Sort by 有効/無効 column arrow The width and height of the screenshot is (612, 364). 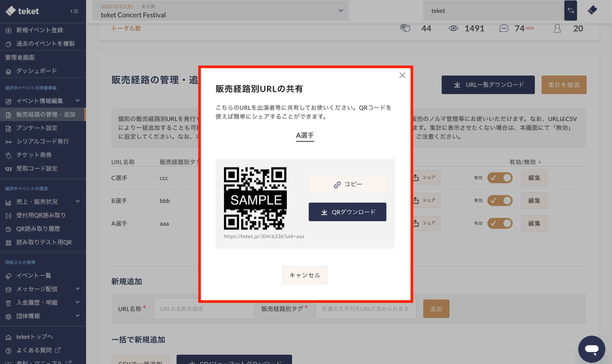(x=539, y=162)
